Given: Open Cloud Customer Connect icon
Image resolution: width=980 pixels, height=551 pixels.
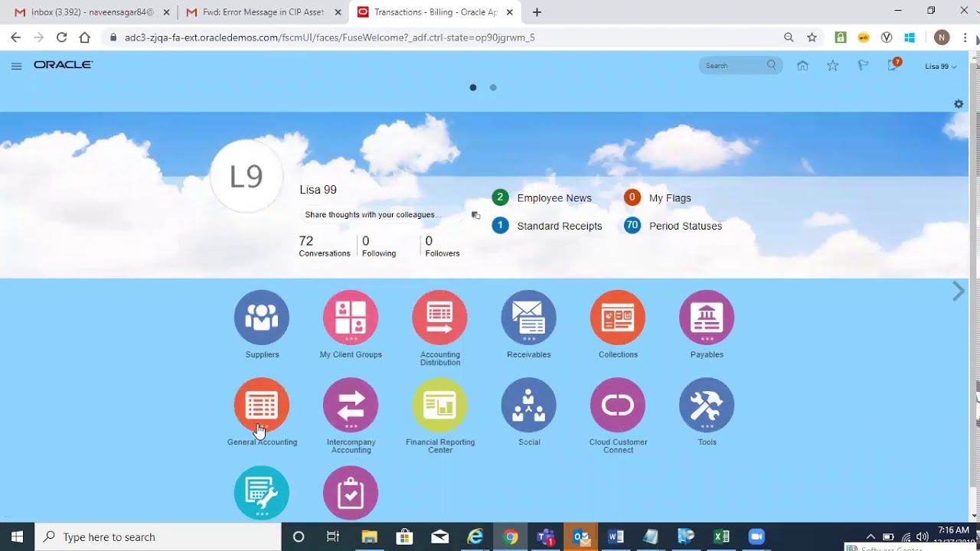Looking at the screenshot, I should (x=618, y=405).
